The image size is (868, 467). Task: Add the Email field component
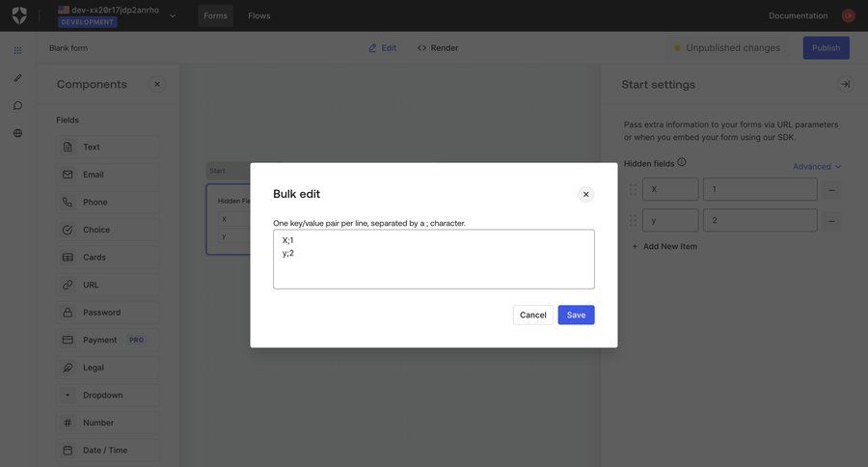point(107,175)
